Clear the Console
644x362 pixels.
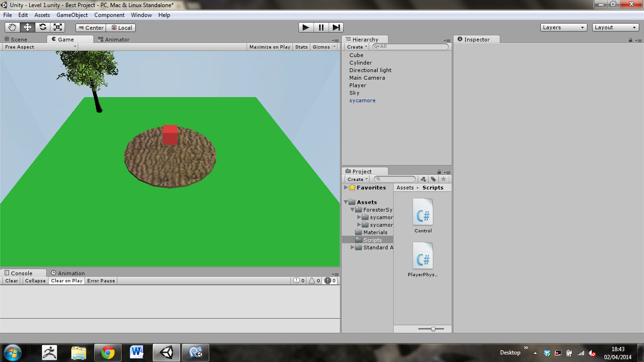click(12, 280)
